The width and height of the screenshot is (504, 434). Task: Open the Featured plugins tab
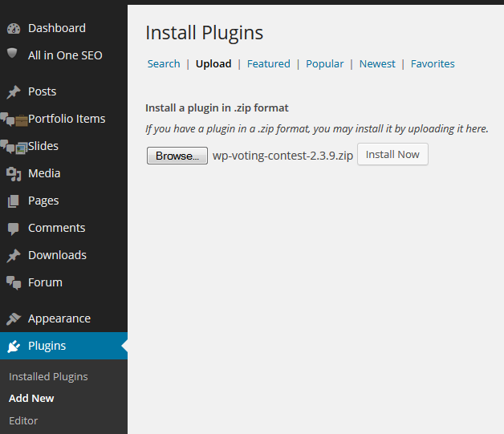[x=268, y=63]
